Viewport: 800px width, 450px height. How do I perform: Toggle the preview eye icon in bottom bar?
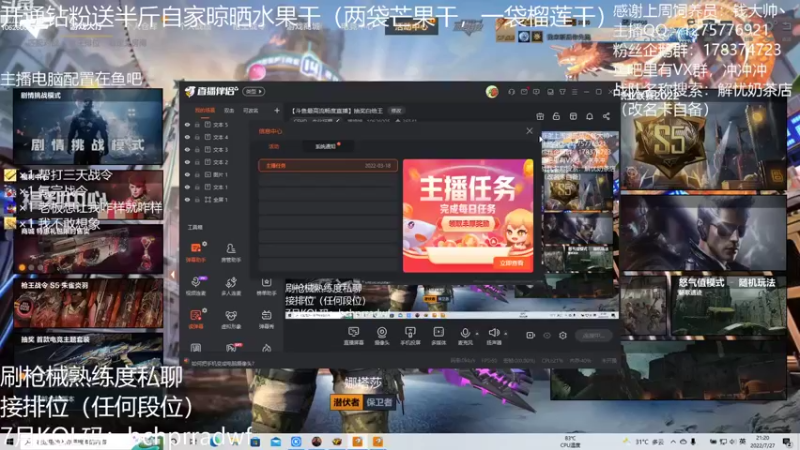pyautogui.click(x=547, y=335)
